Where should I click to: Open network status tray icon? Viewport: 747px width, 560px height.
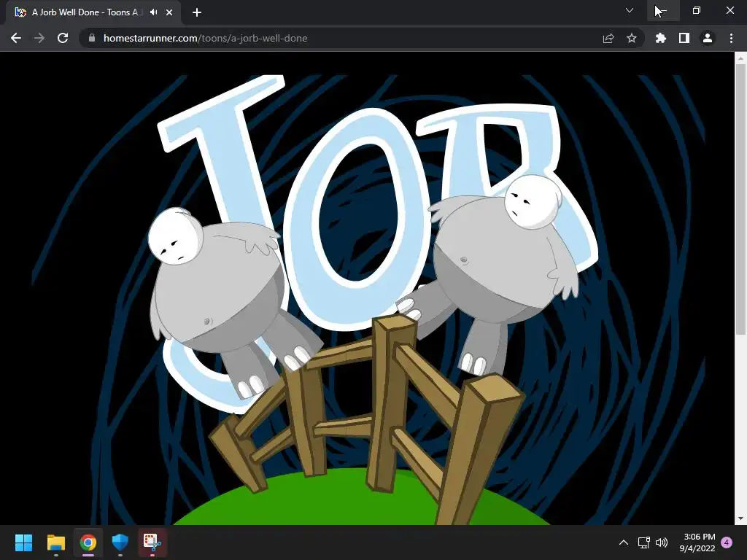click(643, 542)
